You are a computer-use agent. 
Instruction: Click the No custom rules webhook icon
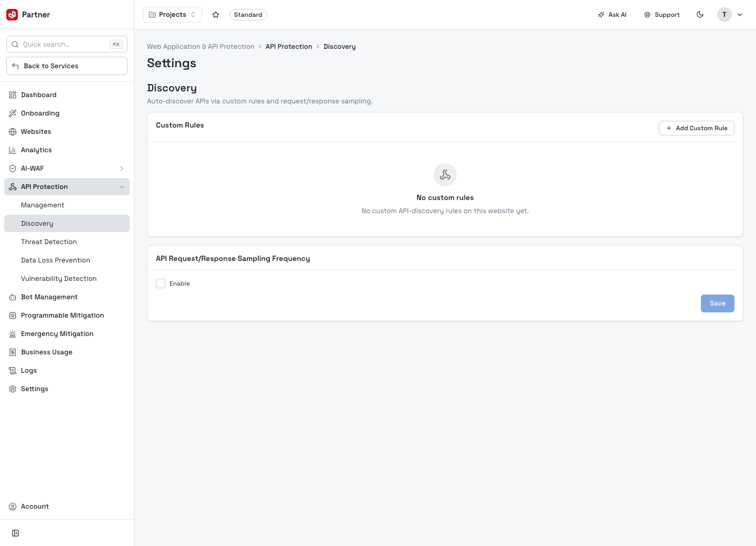445,175
